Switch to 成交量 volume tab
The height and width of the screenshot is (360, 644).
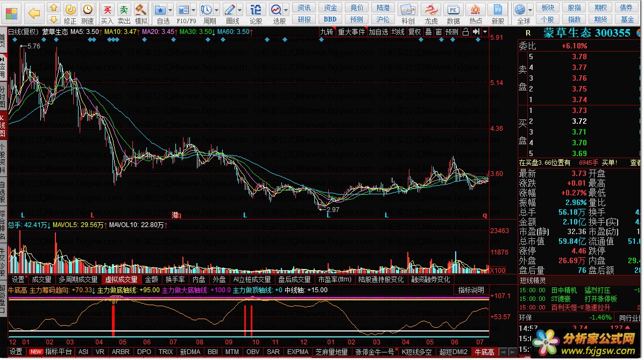(41, 279)
